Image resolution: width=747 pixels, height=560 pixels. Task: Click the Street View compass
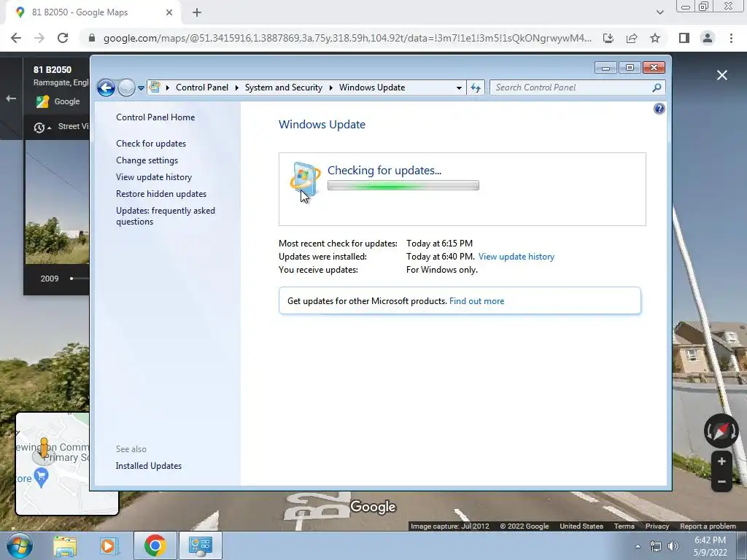[721, 431]
